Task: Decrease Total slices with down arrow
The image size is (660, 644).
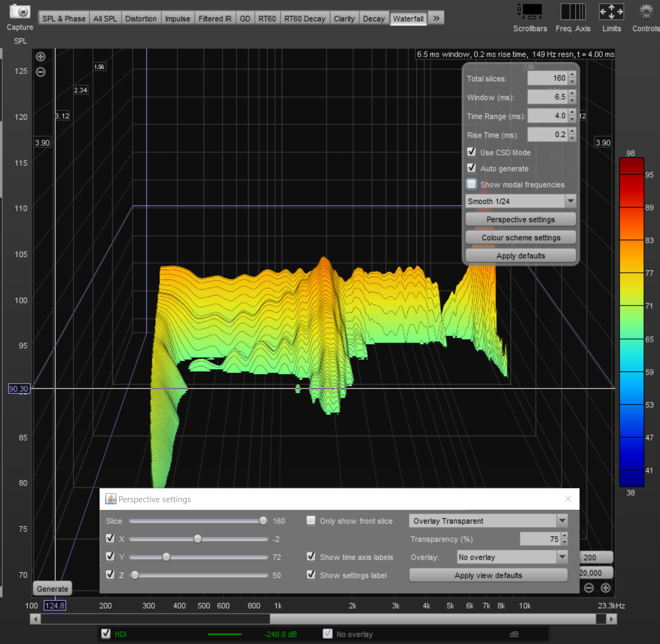Action: (572, 82)
